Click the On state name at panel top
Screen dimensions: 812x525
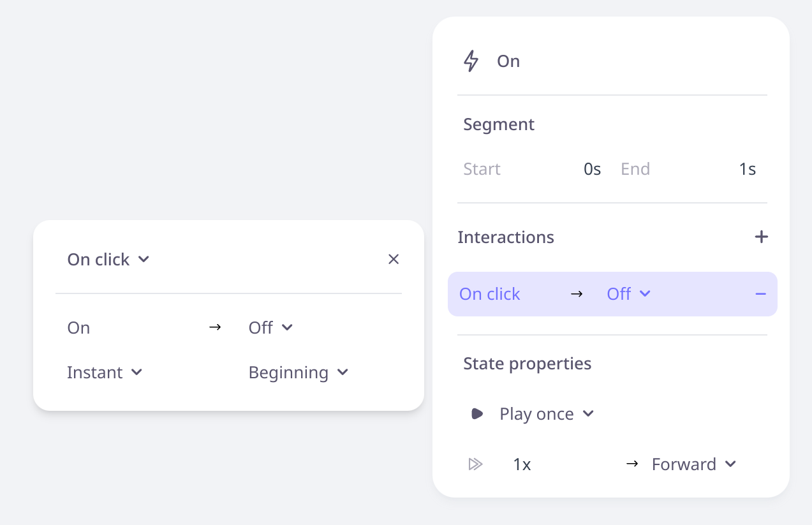click(x=508, y=61)
